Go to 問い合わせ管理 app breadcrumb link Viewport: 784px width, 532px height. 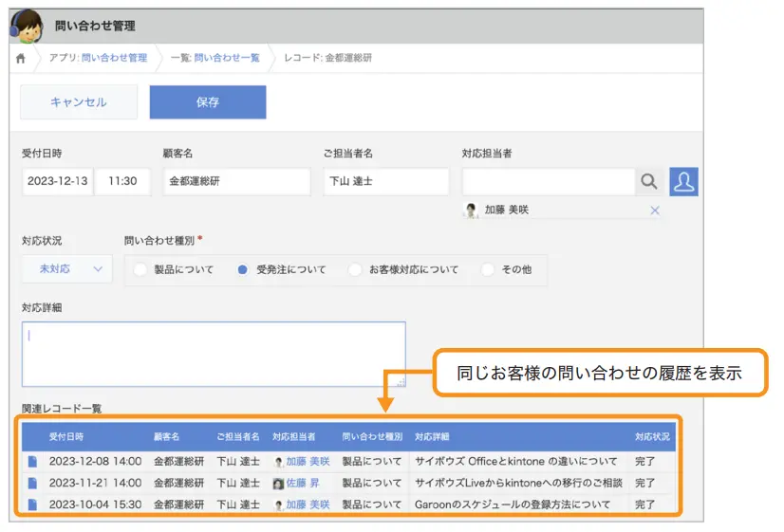[x=114, y=58]
